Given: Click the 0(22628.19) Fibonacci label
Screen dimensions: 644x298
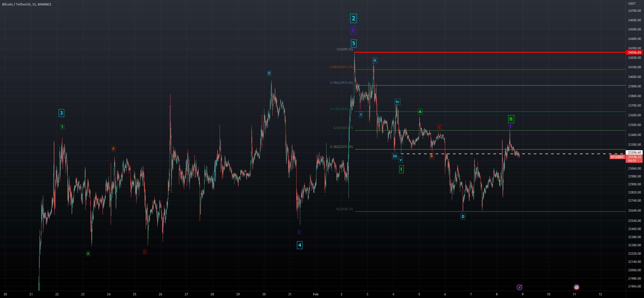Looking at the screenshot, I should tap(345, 209).
